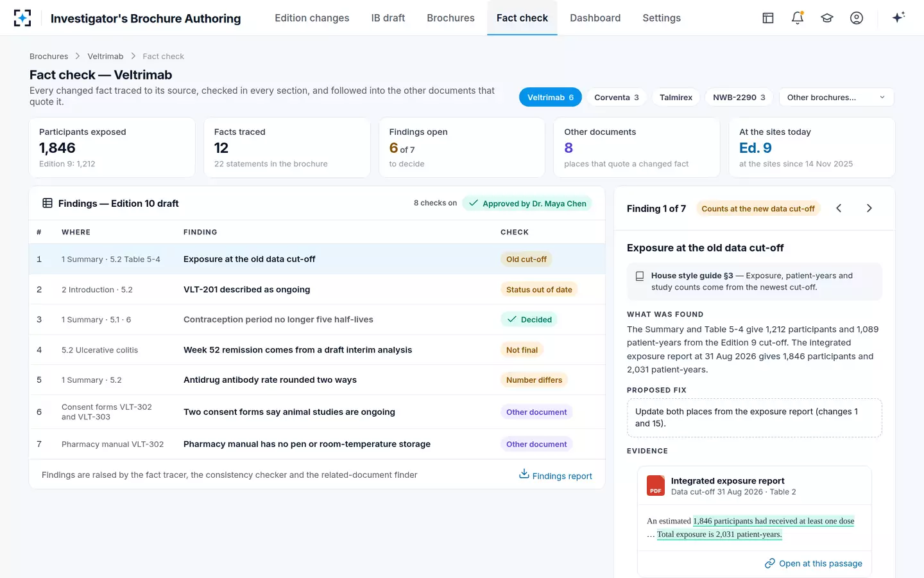Open notifications bell icon

pos(798,18)
